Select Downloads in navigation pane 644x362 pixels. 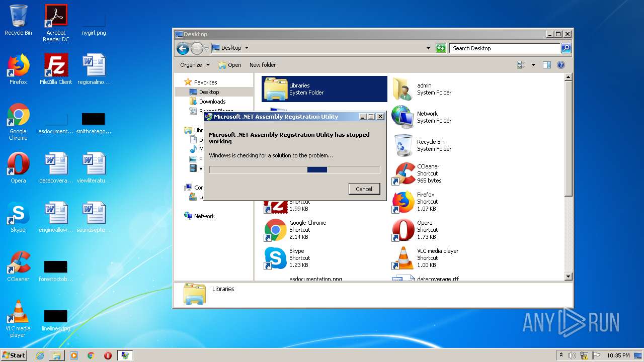212,102
